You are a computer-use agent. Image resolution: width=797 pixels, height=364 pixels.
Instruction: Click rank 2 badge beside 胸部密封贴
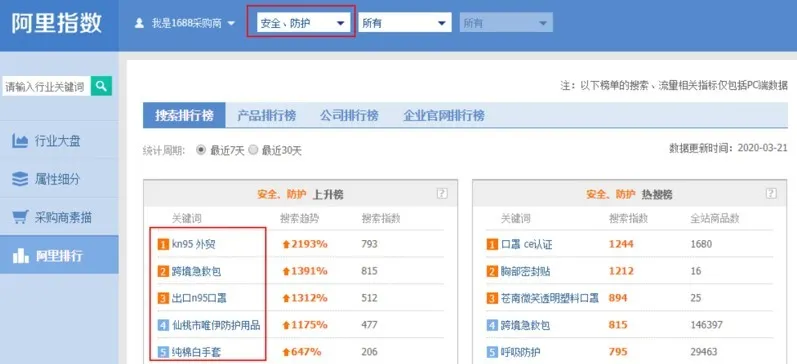(492, 271)
